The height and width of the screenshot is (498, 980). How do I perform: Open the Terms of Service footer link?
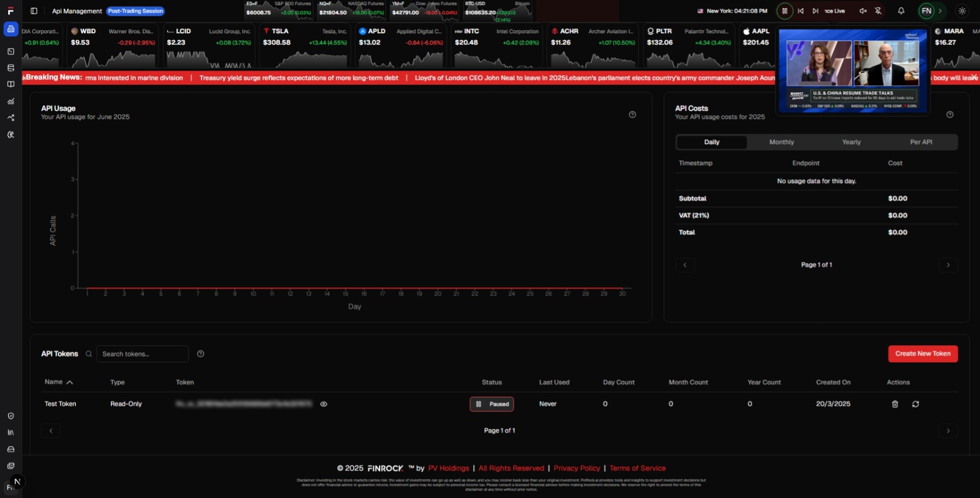tap(637, 468)
